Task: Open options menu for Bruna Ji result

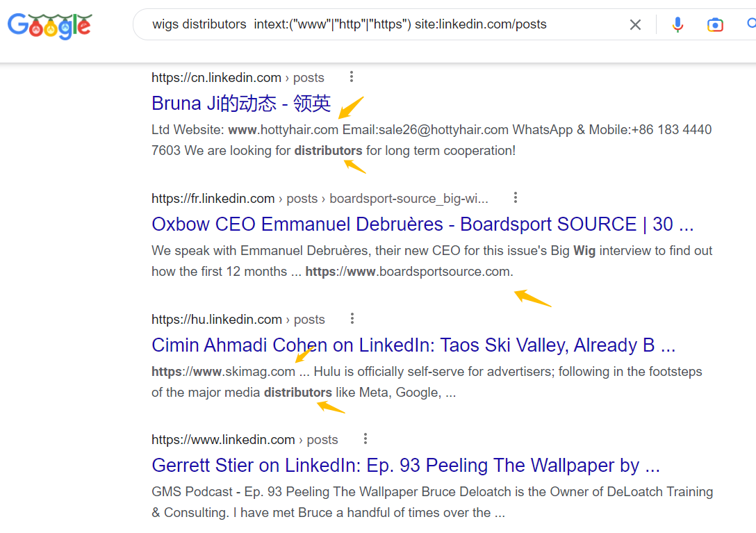Action: [352, 76]
